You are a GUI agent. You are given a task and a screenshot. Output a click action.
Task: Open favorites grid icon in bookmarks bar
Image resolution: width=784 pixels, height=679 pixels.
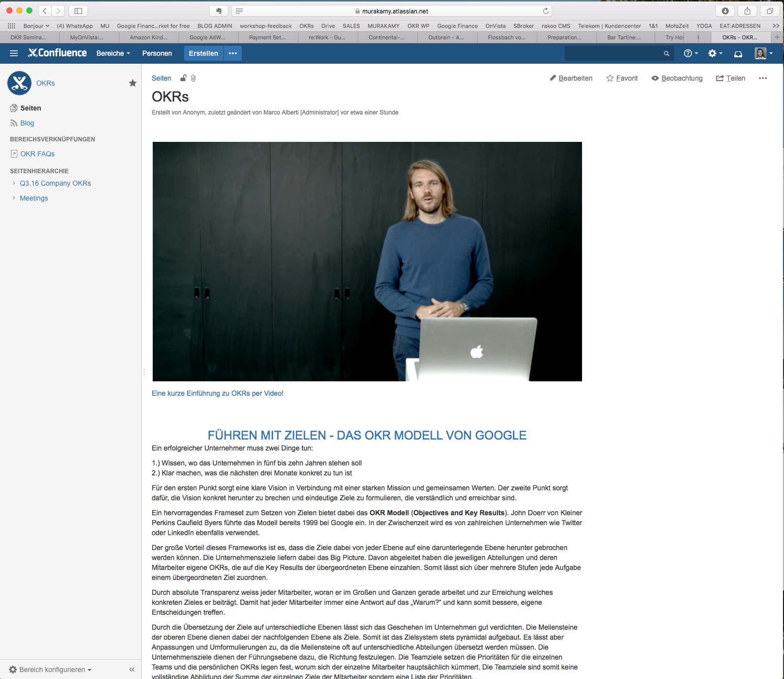(x=11, y=26)
